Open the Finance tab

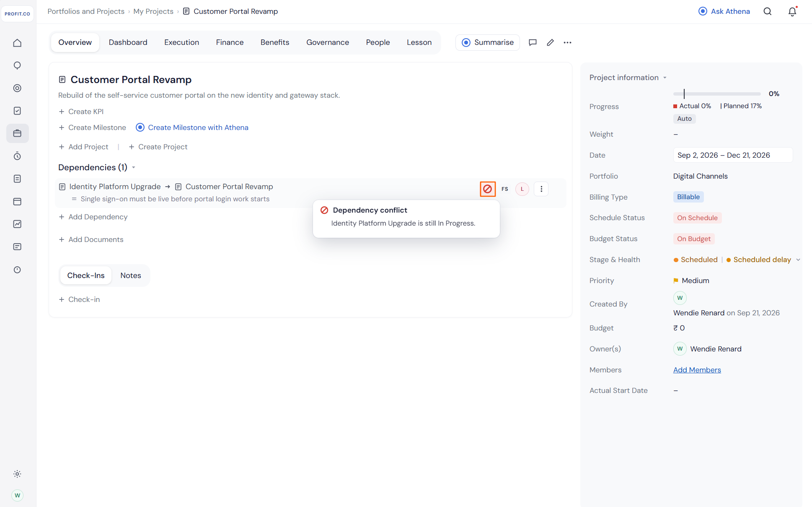click(230, 42)
